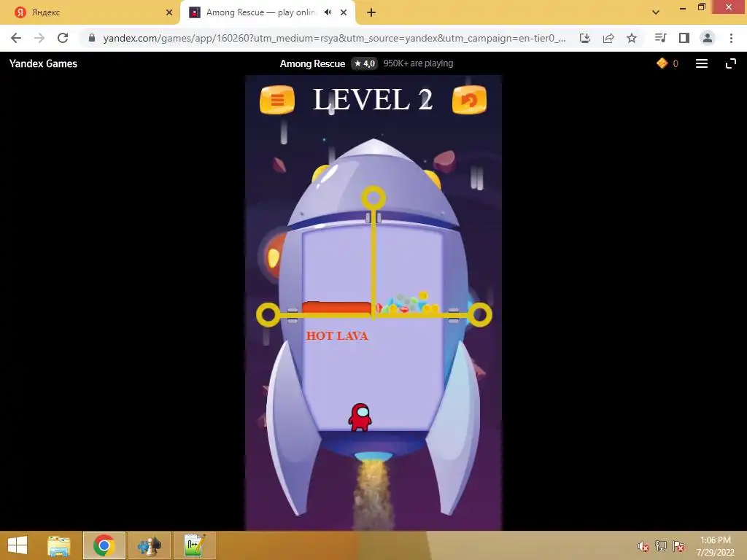Click the address bar URL

334,38
